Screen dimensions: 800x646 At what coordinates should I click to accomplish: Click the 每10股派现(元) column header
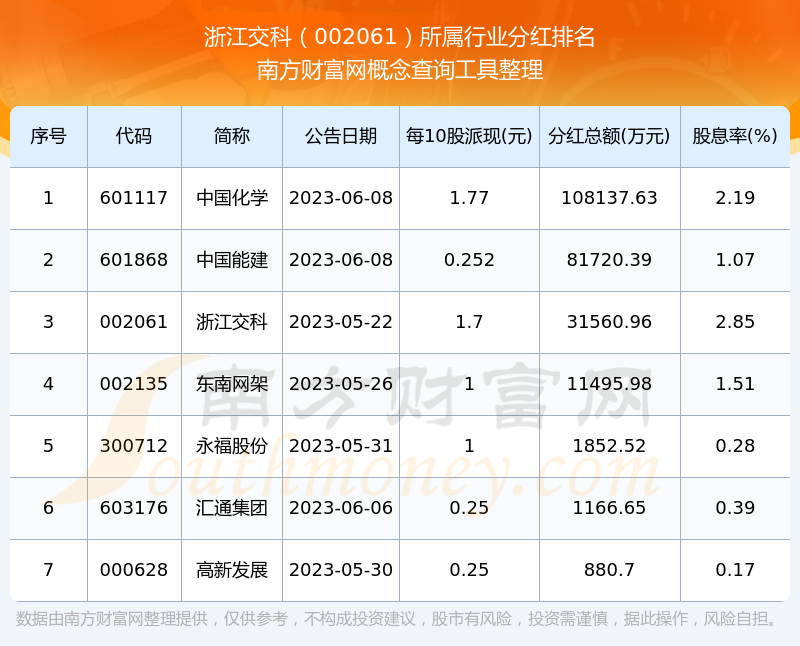click(x=469, y=136)
